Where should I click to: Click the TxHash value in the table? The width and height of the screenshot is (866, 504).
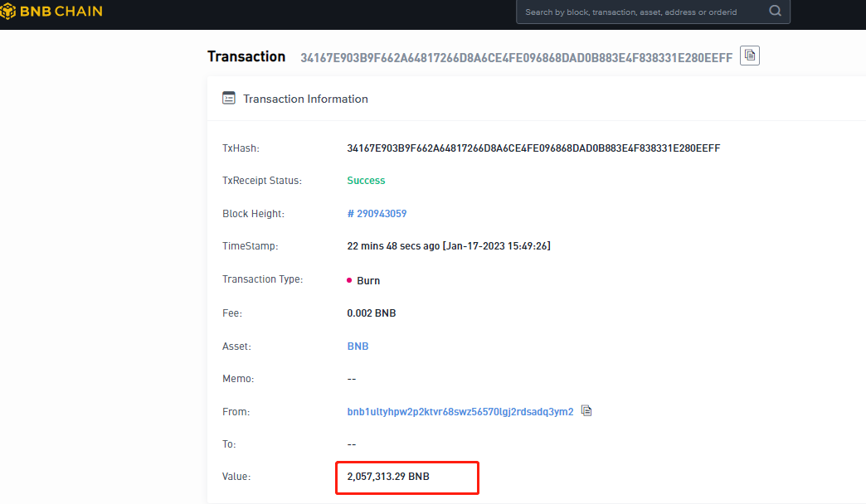(533, 148)
